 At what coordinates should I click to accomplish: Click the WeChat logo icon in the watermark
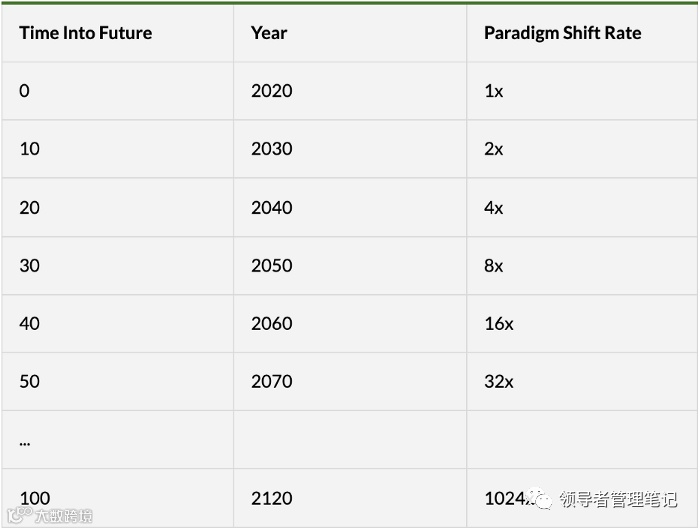pyautogui.click(x=539, y=498)
